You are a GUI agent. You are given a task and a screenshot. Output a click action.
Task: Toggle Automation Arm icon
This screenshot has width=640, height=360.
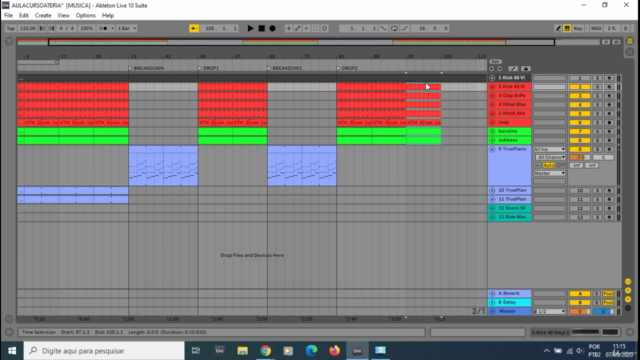pyautogui.click(x=298, y=28)
